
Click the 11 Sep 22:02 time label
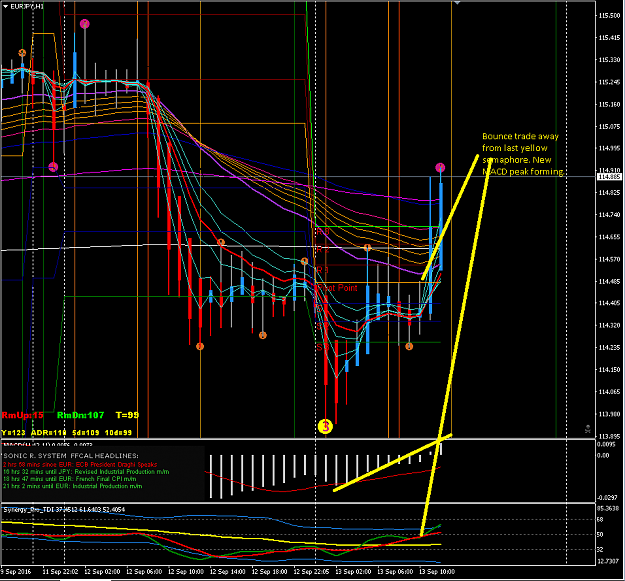point(60,571)
